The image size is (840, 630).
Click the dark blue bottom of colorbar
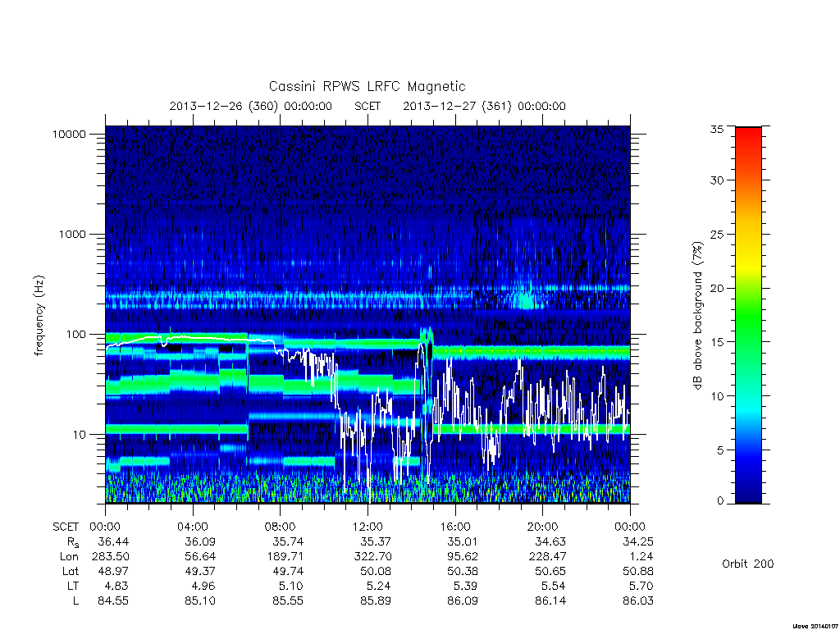click(x=748, y=493)
